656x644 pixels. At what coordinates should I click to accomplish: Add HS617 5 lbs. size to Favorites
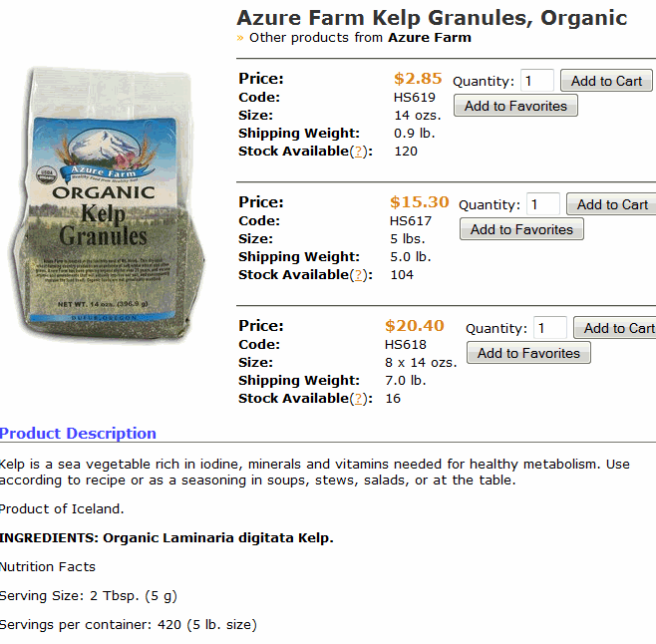click(521, 230)
